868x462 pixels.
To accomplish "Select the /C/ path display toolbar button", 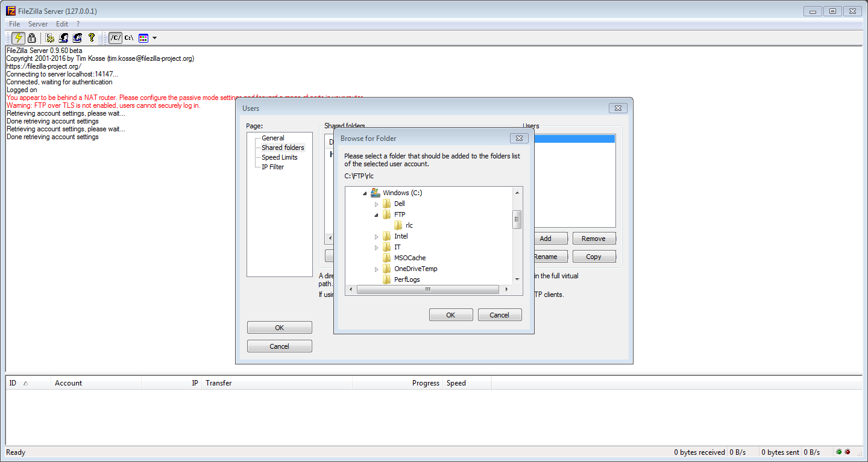I will coord(115,38).
